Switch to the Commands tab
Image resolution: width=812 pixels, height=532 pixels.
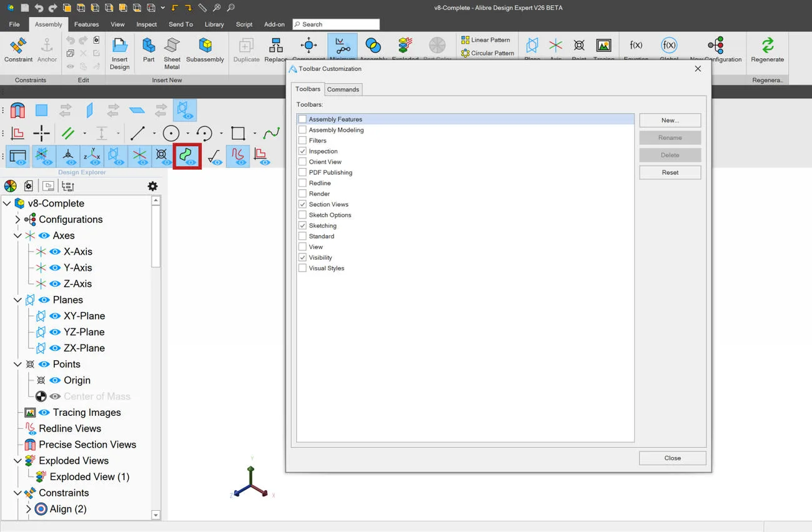click(343, 89)
